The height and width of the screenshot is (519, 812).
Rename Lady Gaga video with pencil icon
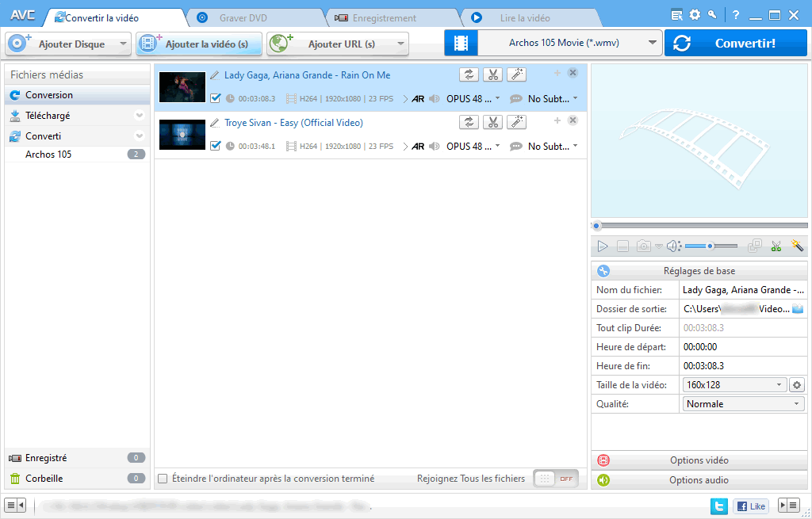(x=215, y=75)
